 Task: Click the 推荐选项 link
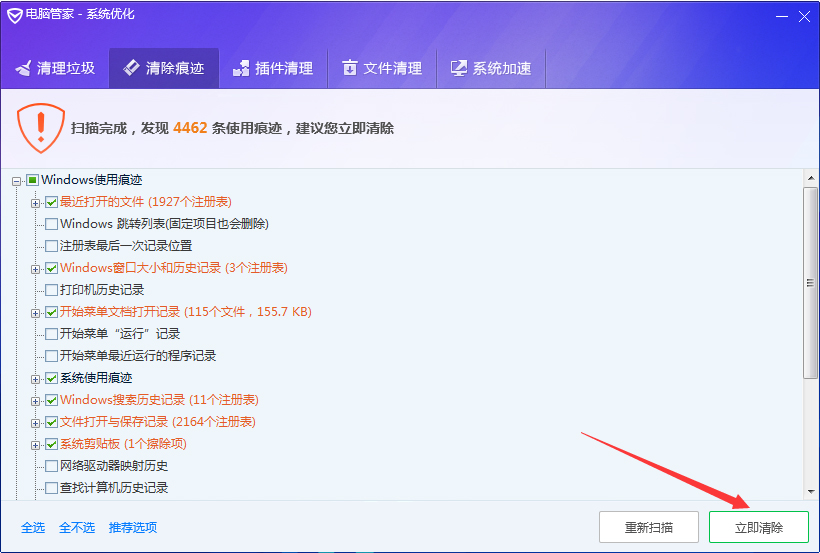click(x=133, y=528)
